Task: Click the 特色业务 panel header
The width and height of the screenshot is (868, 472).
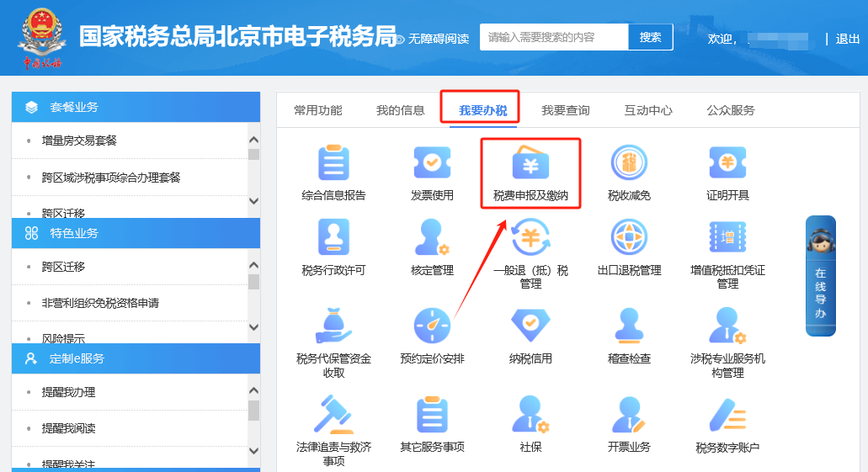Action: click(x=136, y=233)
